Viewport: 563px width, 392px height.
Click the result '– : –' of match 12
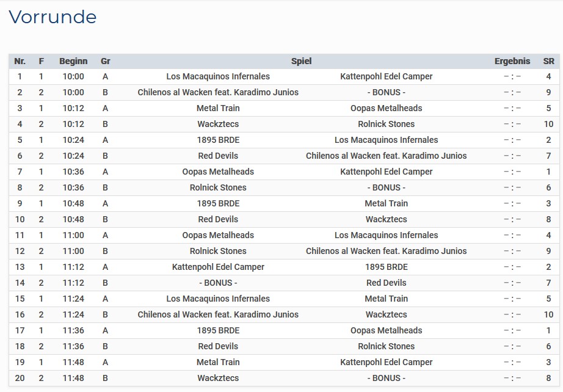coord(512,251)
